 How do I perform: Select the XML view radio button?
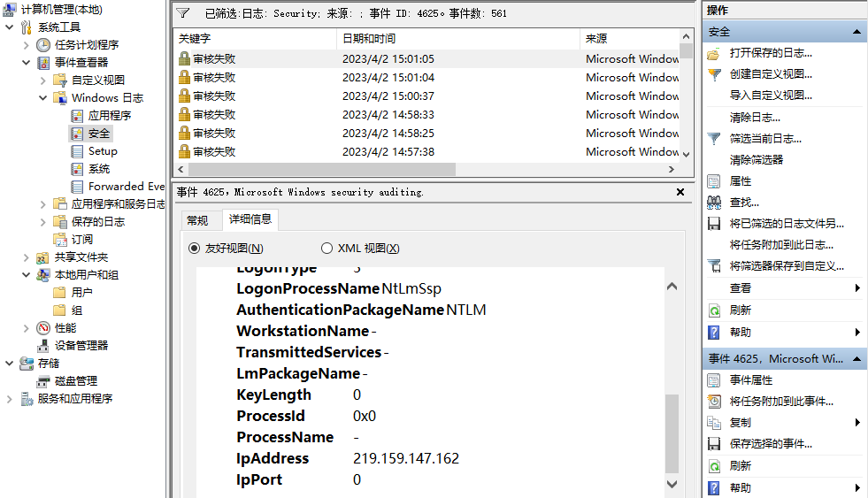[x=326, y=249]
